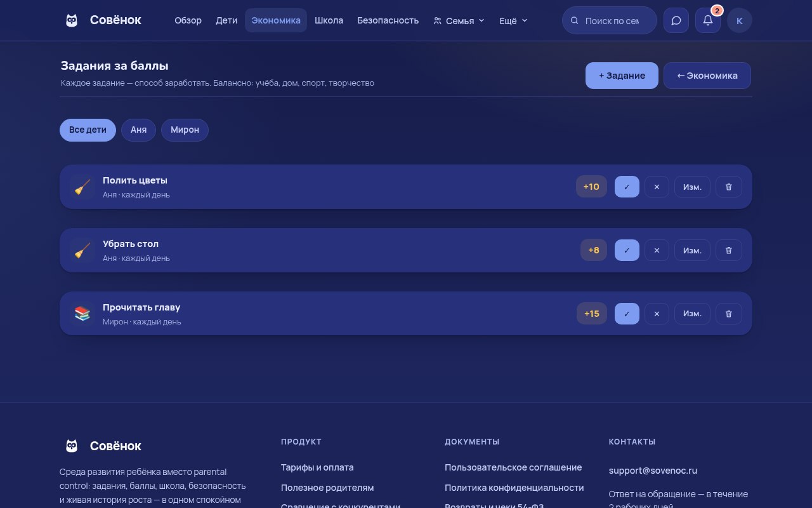812x508 pixels.
Task: Click the broom icon of Убрать стол
Action: tap(82, 250)
